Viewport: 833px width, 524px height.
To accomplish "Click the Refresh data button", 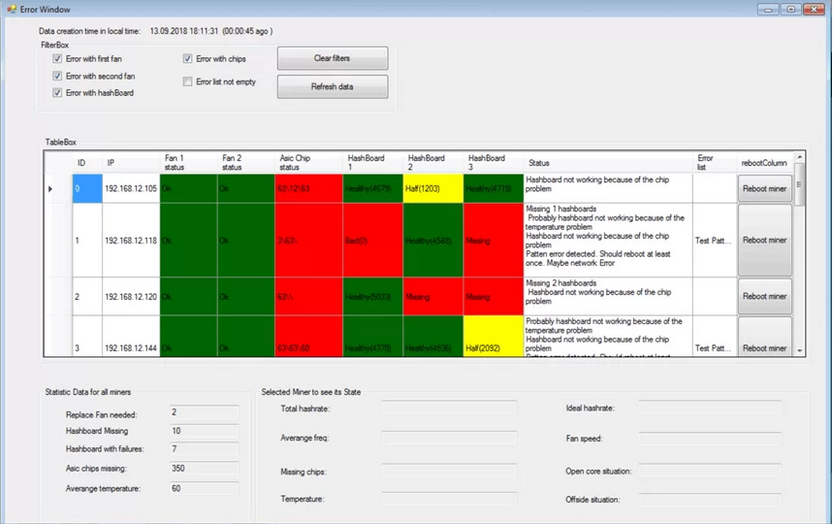I will (333, 87).
